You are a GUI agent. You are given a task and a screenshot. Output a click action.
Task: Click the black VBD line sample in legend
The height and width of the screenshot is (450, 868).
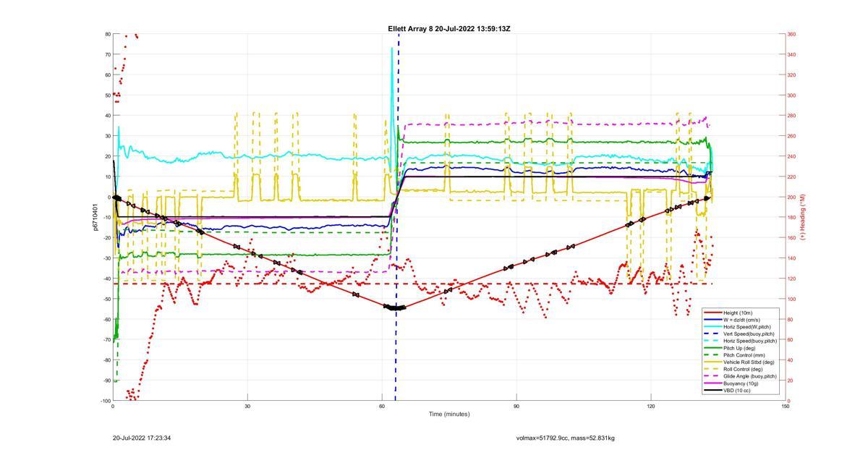click(713, 391)
